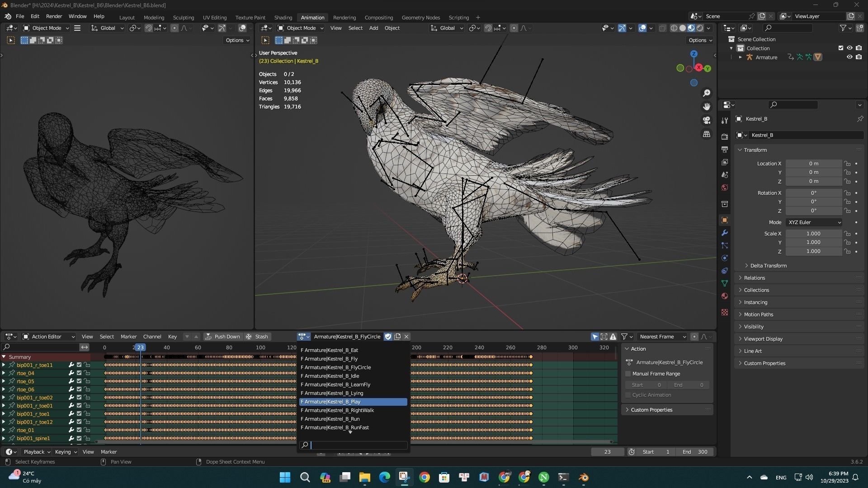Enable Manual Frame Range checkbox
868x488 pixels.
pyautogui.click(x=628, y=374)
